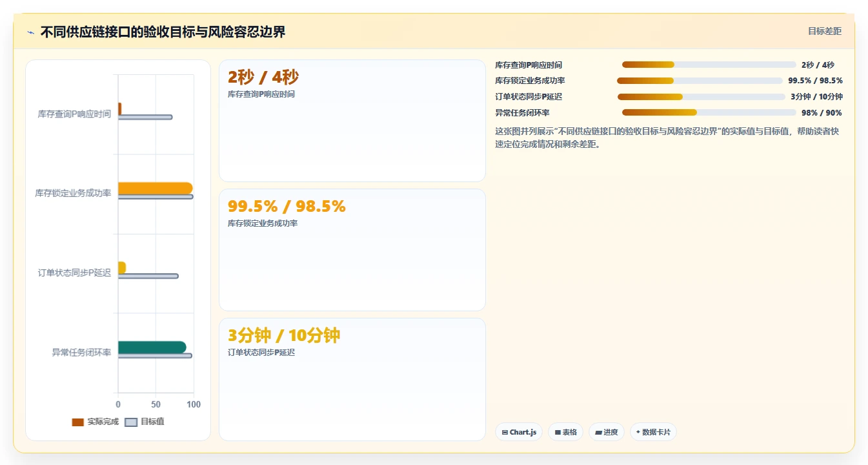
Task: Click the chart axis label 库存锁定业务成功率
Action: coord(73,193)
